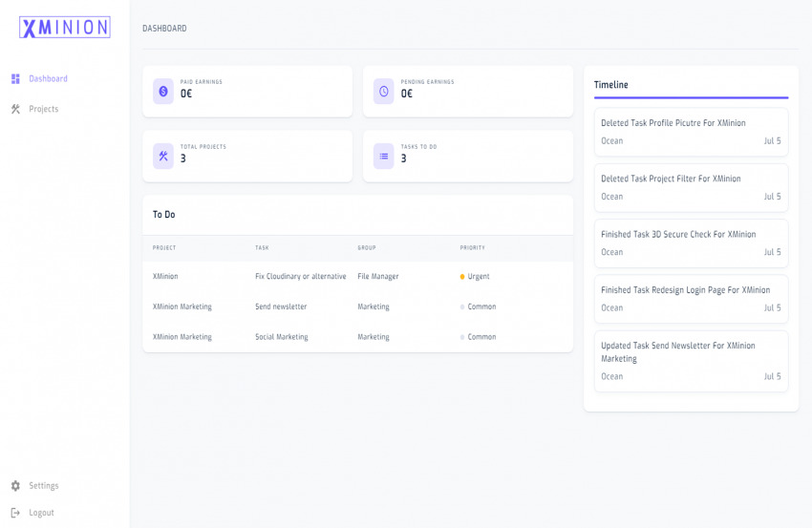Go to the Dashboard menu item
812x528 pixels.
click(x=48, y=79)
